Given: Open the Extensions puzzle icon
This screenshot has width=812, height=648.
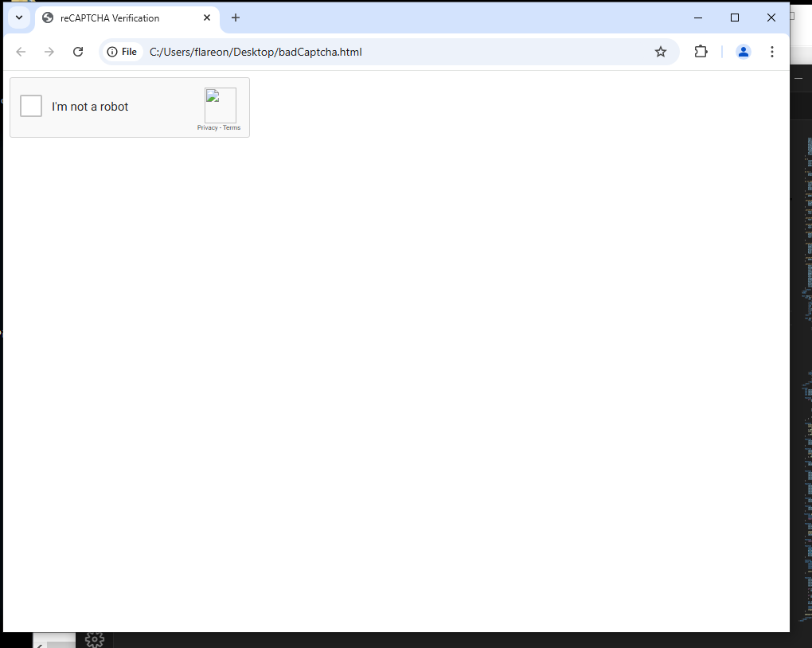Looking at the screenshot, I should (701, 52).
